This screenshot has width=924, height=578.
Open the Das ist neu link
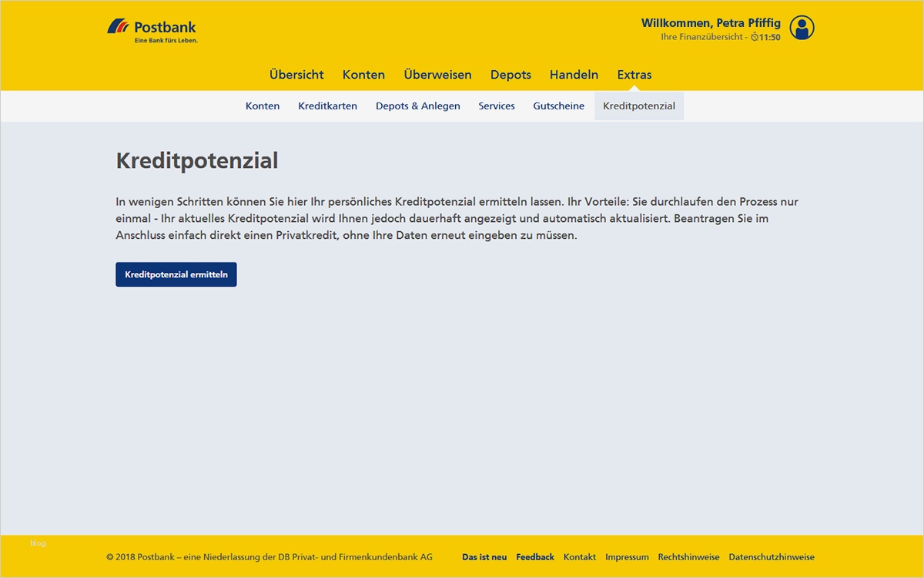pyautogui.click(x=484, y=556)
